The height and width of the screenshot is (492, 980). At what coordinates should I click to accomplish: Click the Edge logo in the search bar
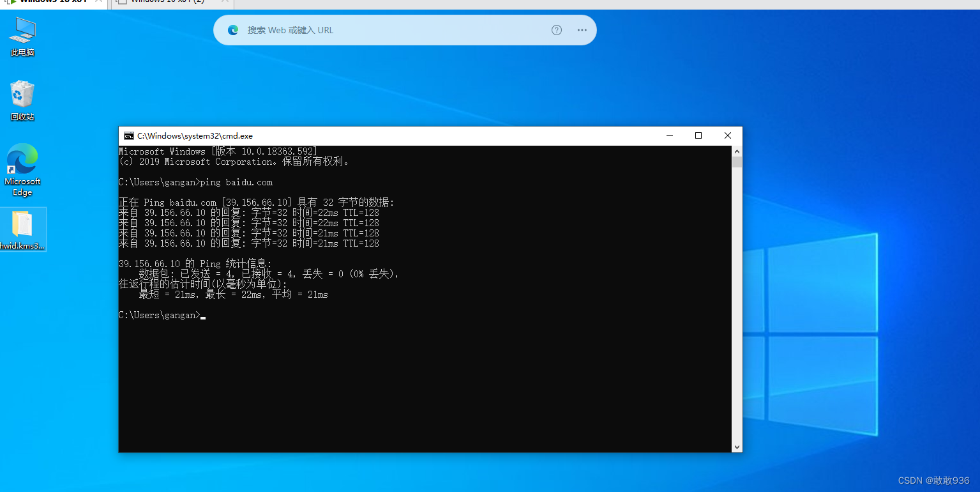(x=233, y=30)
